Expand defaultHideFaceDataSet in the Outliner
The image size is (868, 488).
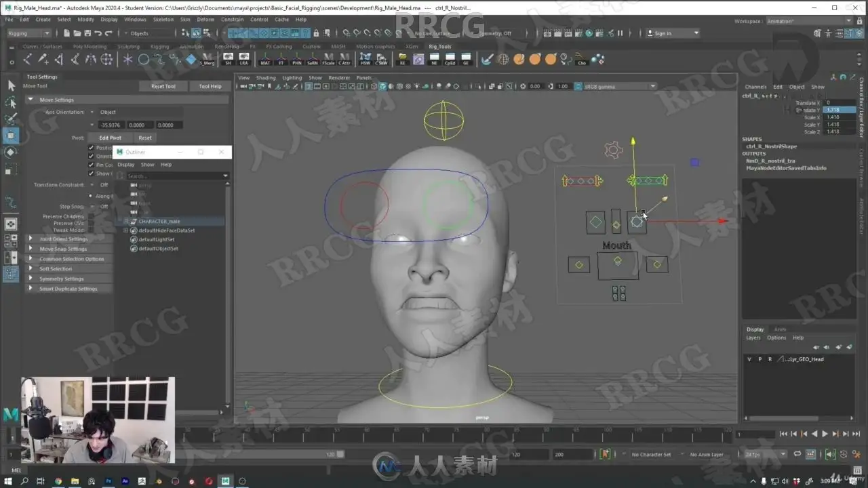point(126,230)
